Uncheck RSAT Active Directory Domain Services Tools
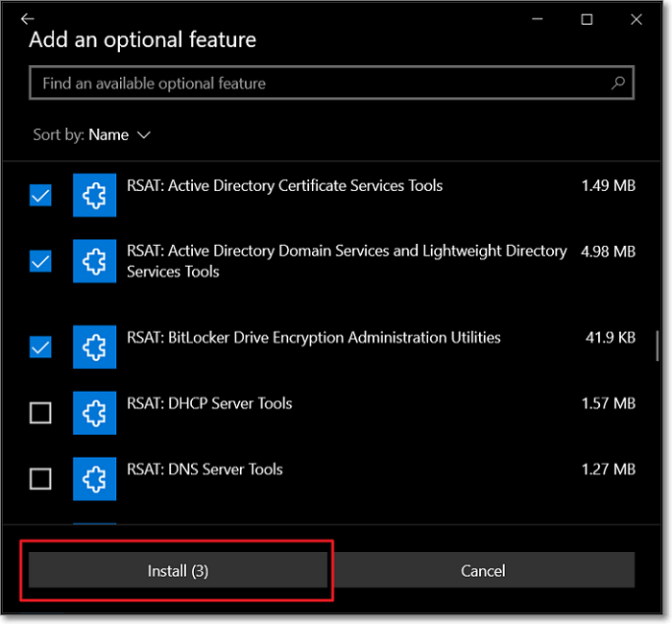The height and width of the screenshot is (624, 672). pos(40,261)
